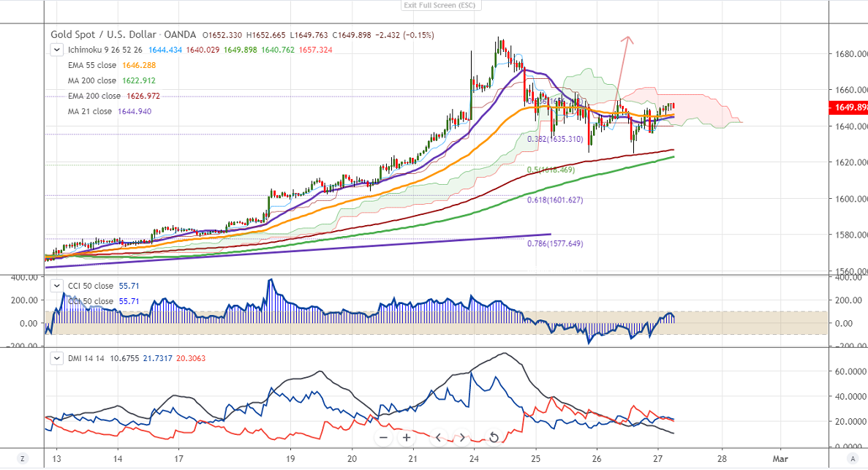Click the Exit Full Screen (ESC) button
The image size is (868, 470).
pos(441,5)
